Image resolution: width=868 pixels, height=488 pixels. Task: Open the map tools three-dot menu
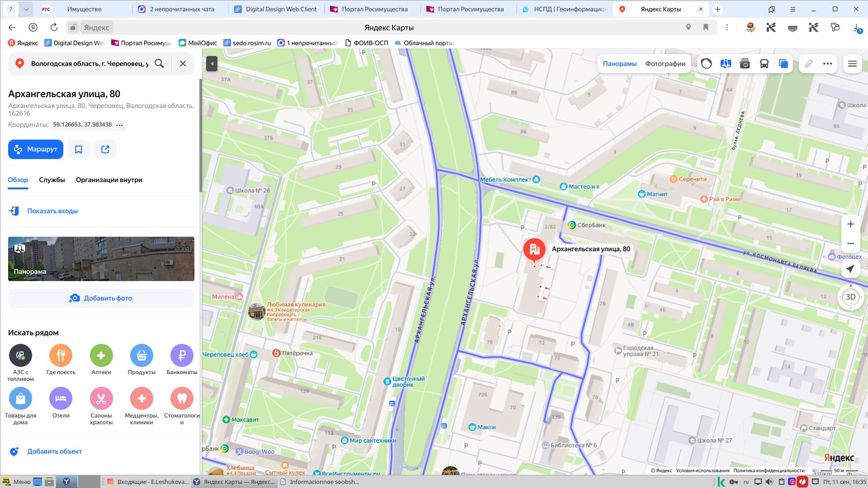[x=827, y=64]
